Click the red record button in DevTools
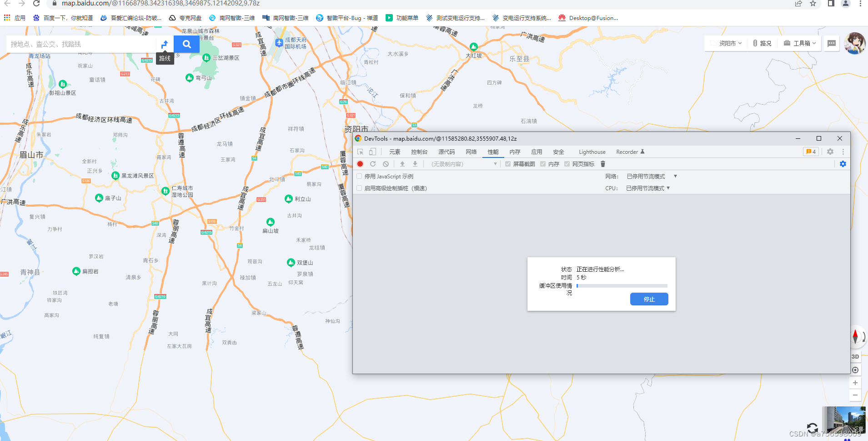This screenshot has height=441, width=868. 360,164
